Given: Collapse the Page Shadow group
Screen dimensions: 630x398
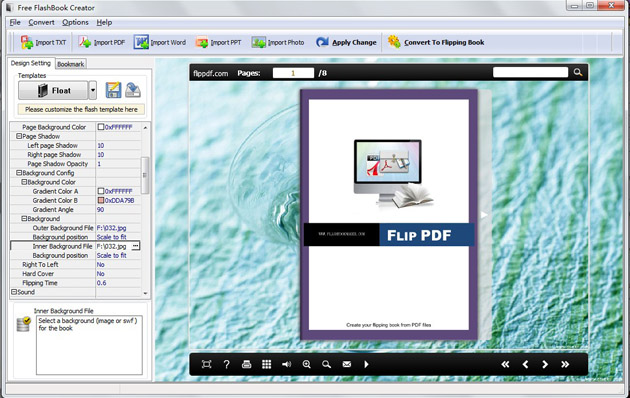Looking at the screenshot, I should (x=18, y=136).
